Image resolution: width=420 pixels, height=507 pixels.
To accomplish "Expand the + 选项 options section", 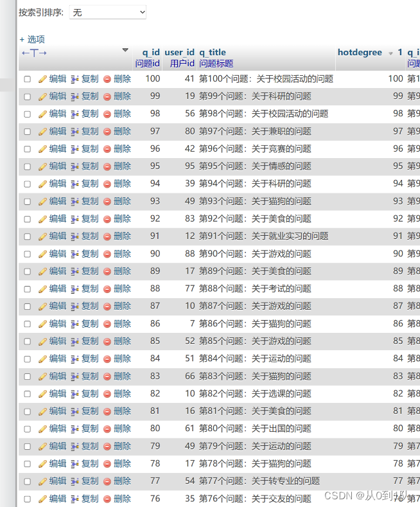I will [x=32, y=39].
